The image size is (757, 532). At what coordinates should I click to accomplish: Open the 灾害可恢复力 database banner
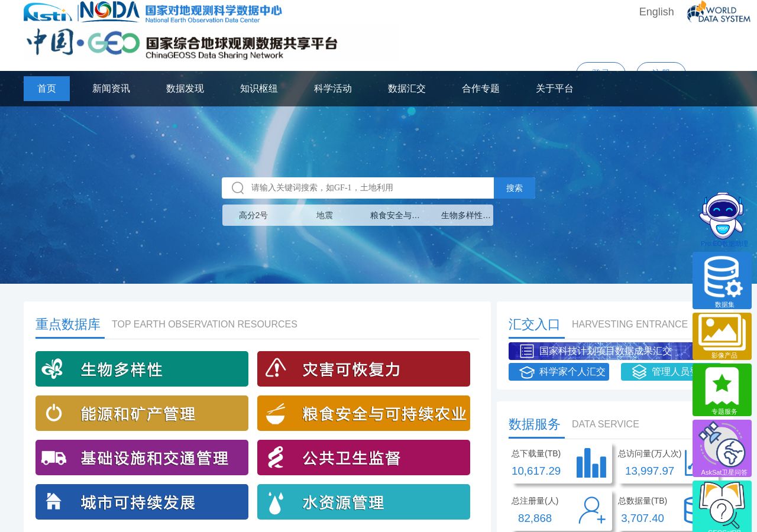[x=364, y=369]
